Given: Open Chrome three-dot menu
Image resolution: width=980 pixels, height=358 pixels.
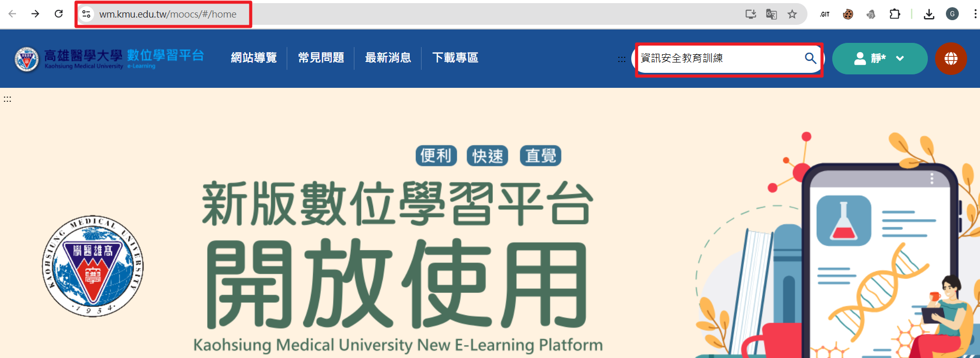Looking at the screenshot, I should (x=975, y=14).
